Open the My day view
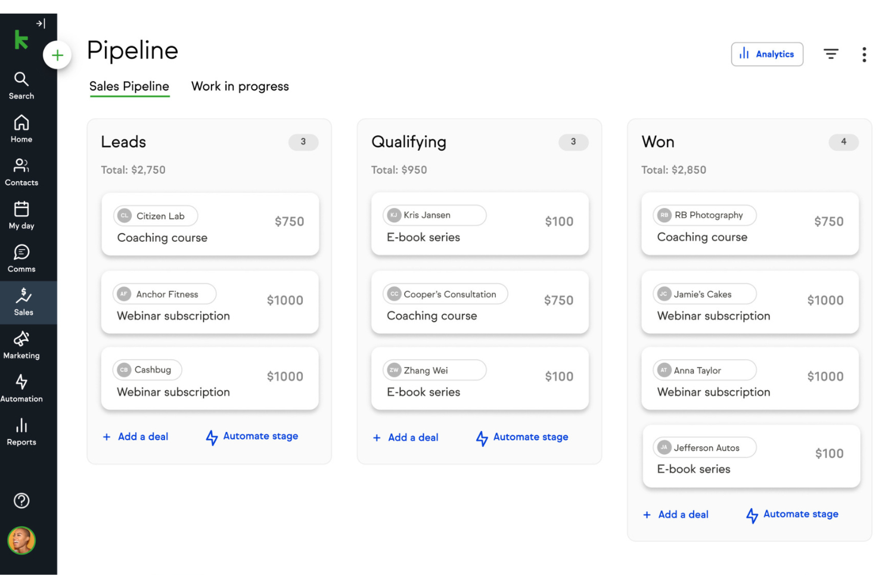882x588 pixels. click(x=21, y=214)
